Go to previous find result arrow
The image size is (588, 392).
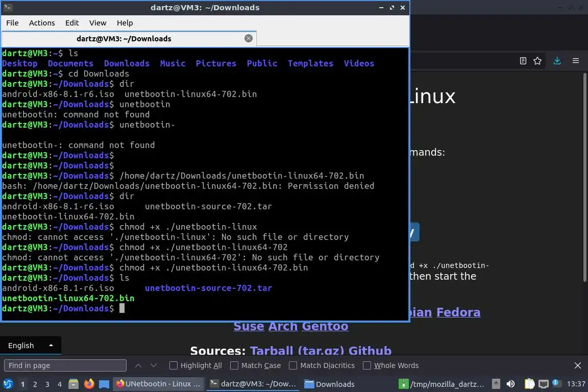138,365
